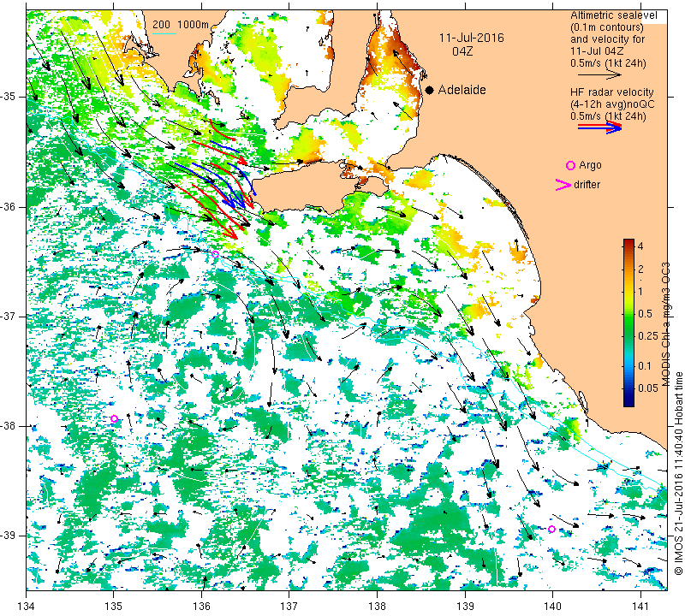Select Argo float marker near 136°E, 36.4°S
Viewport: 685px width, 616px height.
click(215, 254)
